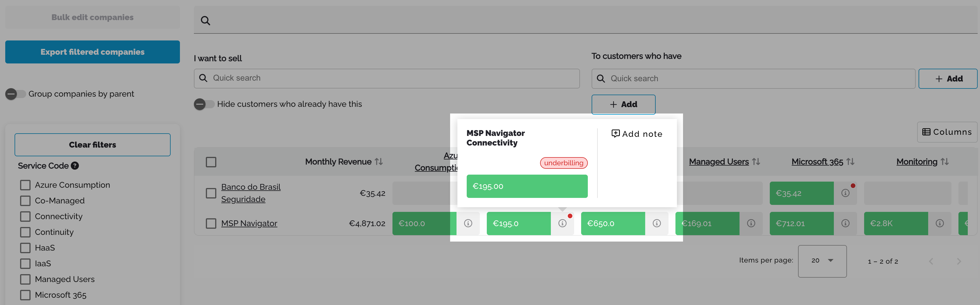Check the Microsoft 365 filter checkbox

click(25, 295)
